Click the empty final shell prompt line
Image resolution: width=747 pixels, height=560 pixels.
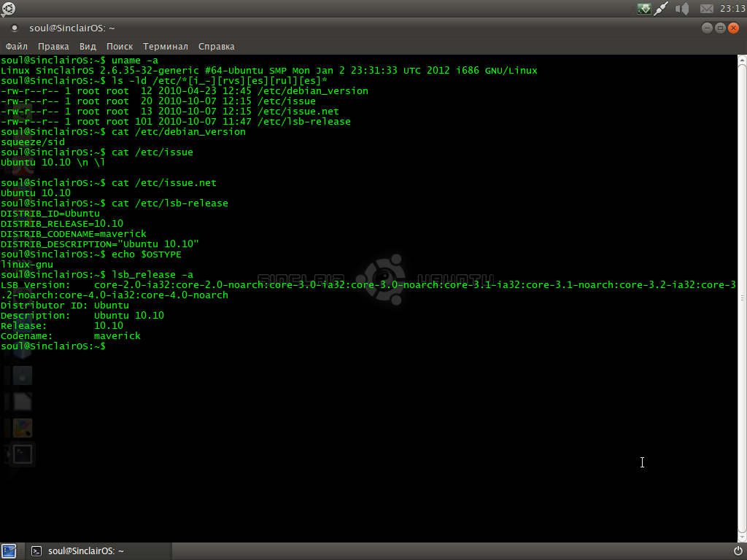pos(53,346)
